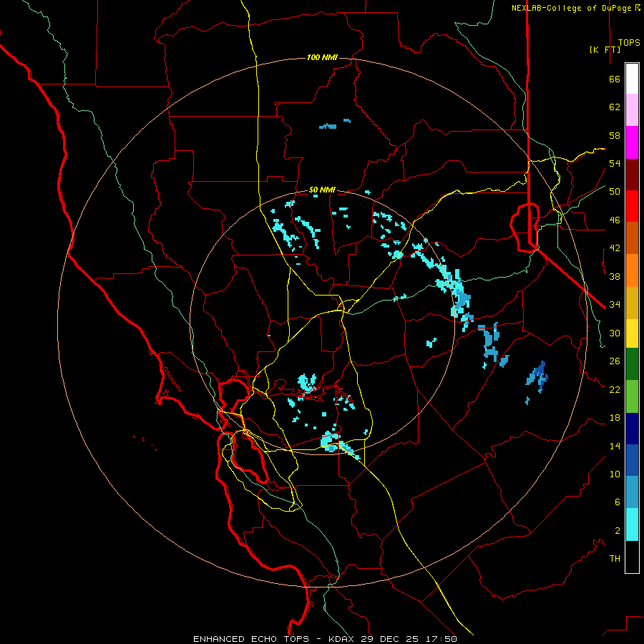Click the '66' legend scale value
644x644 pixels.
tap(615, 79)
